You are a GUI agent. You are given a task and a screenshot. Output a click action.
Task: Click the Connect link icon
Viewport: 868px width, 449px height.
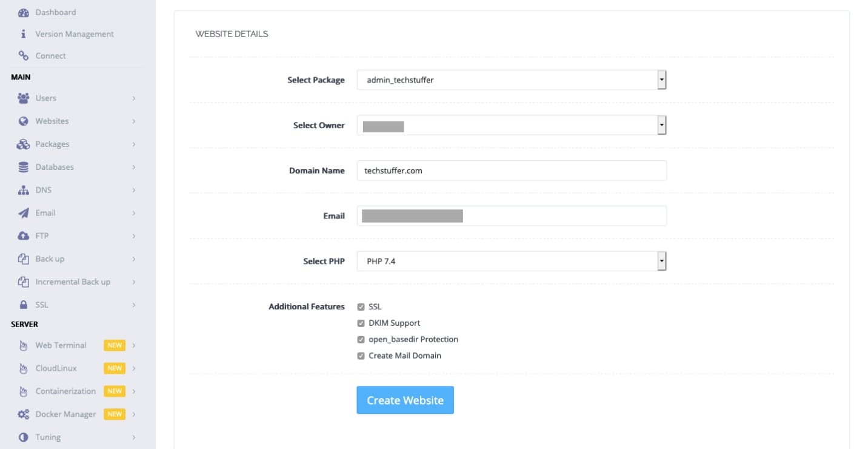point(24,56)
